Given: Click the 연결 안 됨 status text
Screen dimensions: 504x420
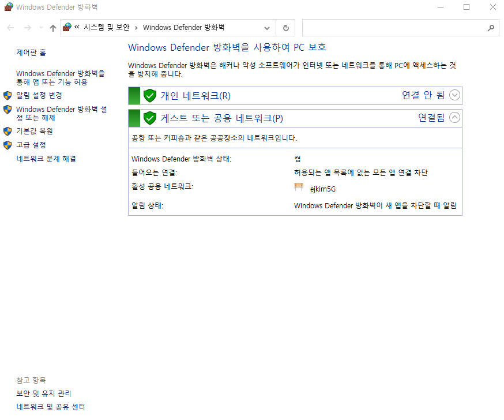Looking at the screenshot, I should pos(423,95).
